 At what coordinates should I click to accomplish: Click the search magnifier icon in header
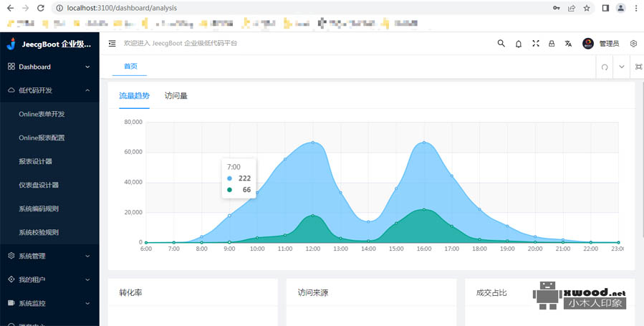[x=501, y=44]
